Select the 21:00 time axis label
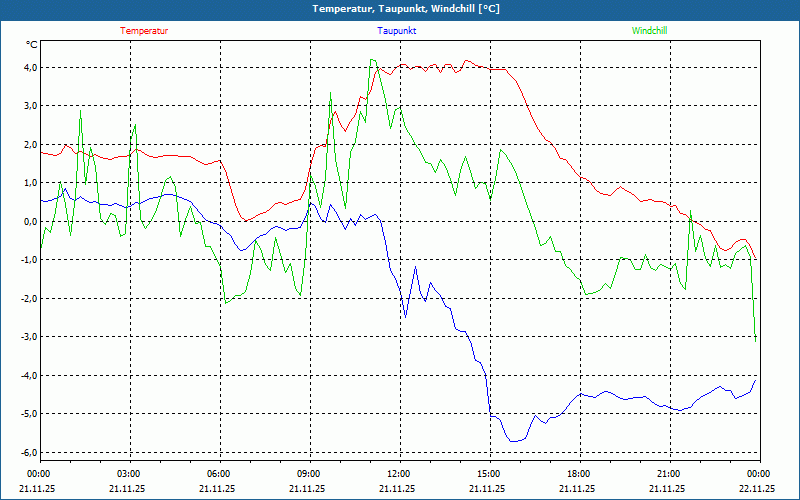 pyautogui.click(x=668, y=474)
